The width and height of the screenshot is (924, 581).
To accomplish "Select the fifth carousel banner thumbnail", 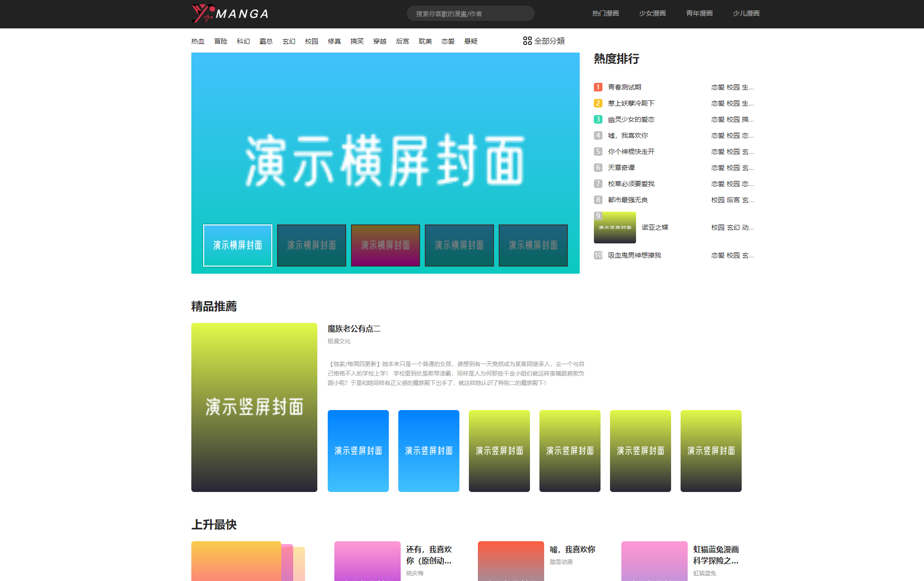I will point(533,245).
